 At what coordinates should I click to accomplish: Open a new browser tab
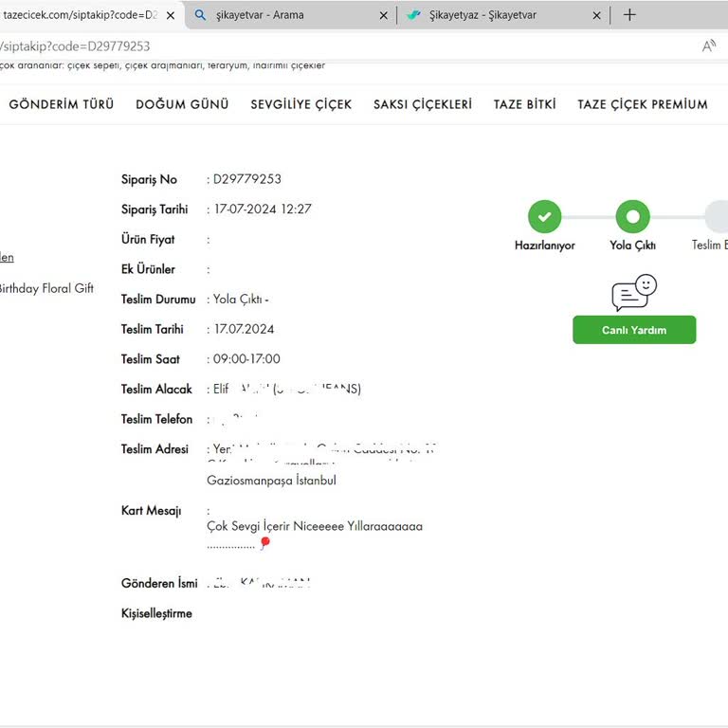629,15
